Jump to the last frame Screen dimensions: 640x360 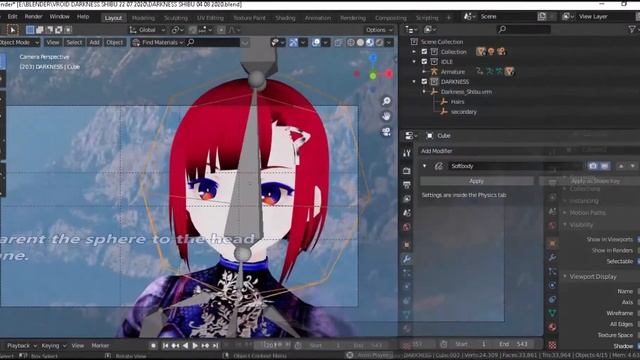point(216,346)
